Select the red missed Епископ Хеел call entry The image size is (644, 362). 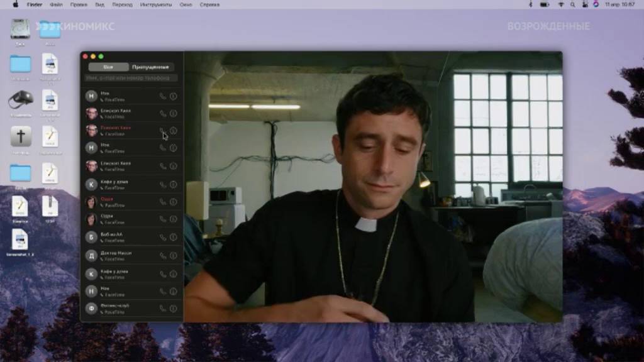point(119,130)
